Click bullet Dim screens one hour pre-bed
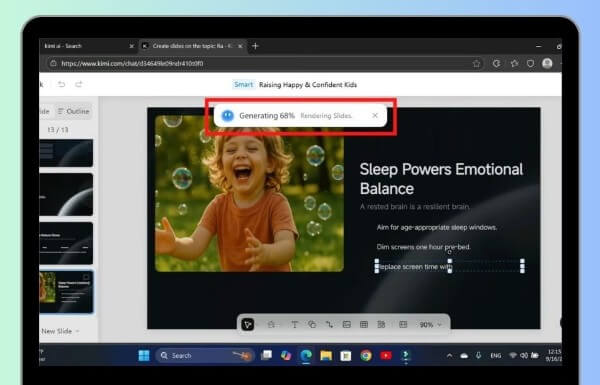The image size is (600, 385). pyautogui.click(x=424, y=247)
